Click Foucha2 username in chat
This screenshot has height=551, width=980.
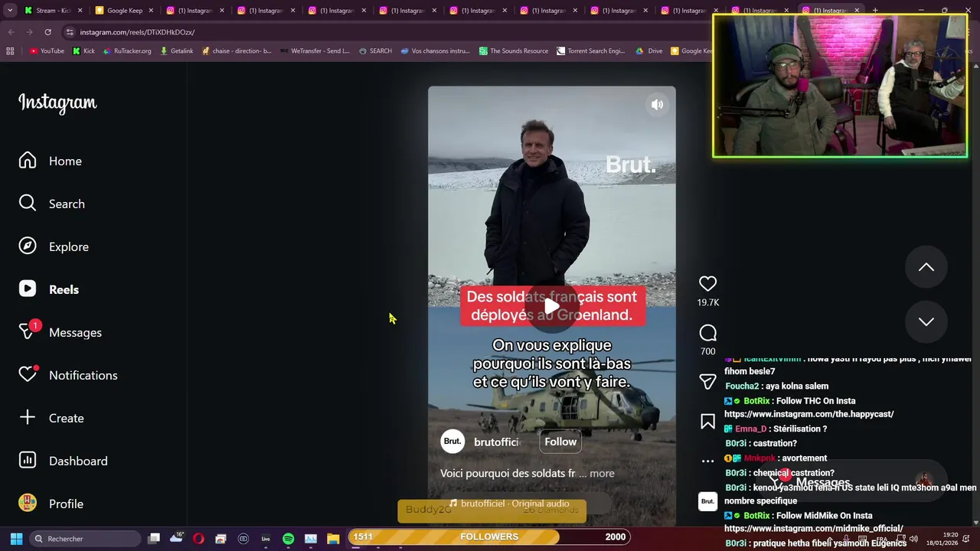point(742,386)
